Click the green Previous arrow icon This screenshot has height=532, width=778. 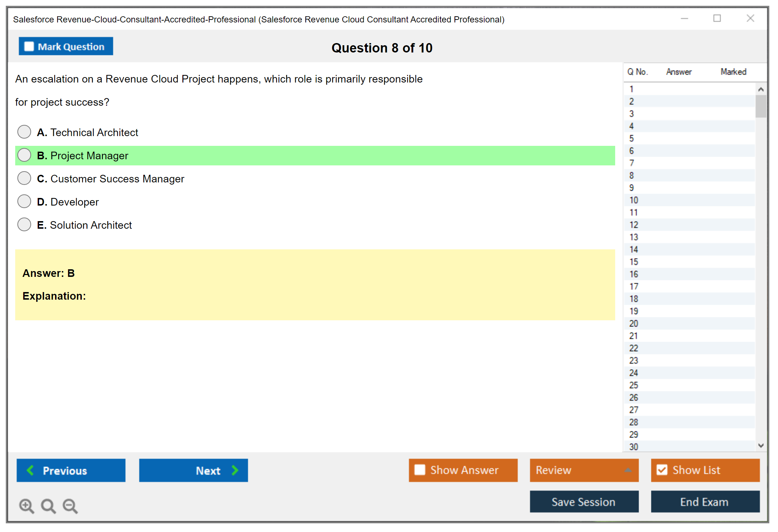click(x=30, y=470)
